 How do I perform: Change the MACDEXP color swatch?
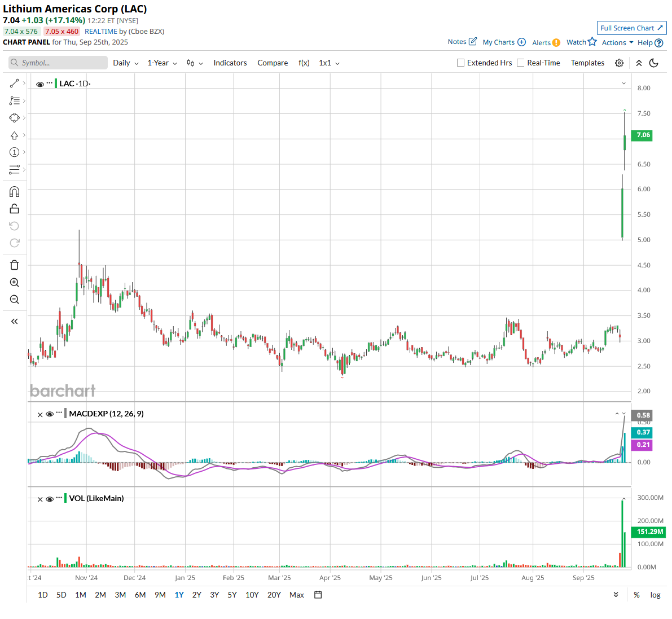pos(65,414)
